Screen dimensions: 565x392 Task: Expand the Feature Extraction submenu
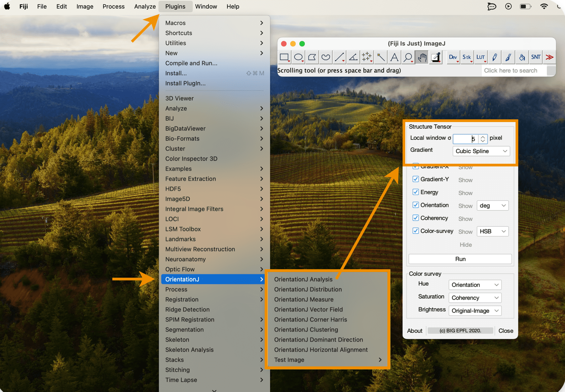214,179
